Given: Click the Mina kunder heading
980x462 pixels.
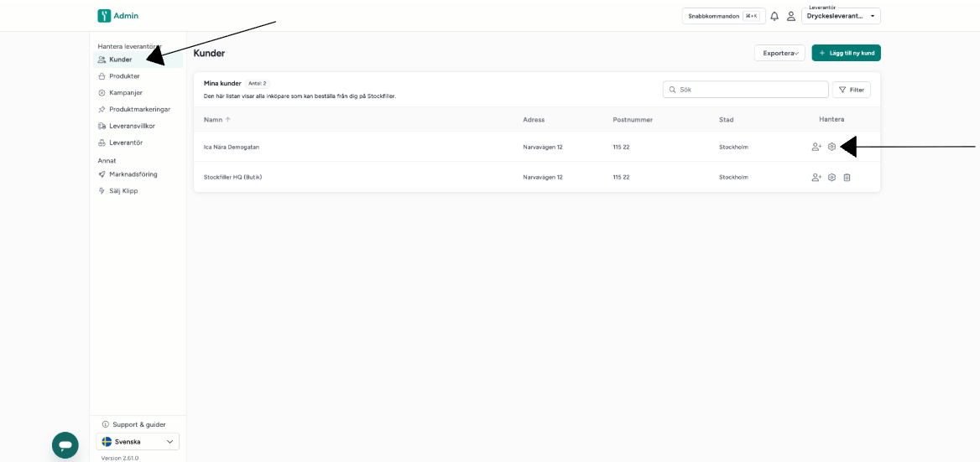Looking at the screenshot, I should (222, 84).
